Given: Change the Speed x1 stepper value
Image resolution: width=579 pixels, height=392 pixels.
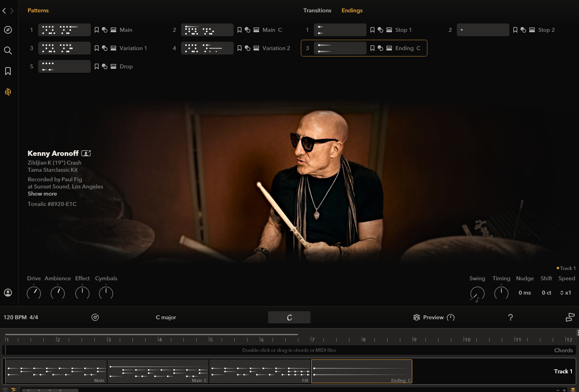Looking at the screenshot, I should [565, 293].
